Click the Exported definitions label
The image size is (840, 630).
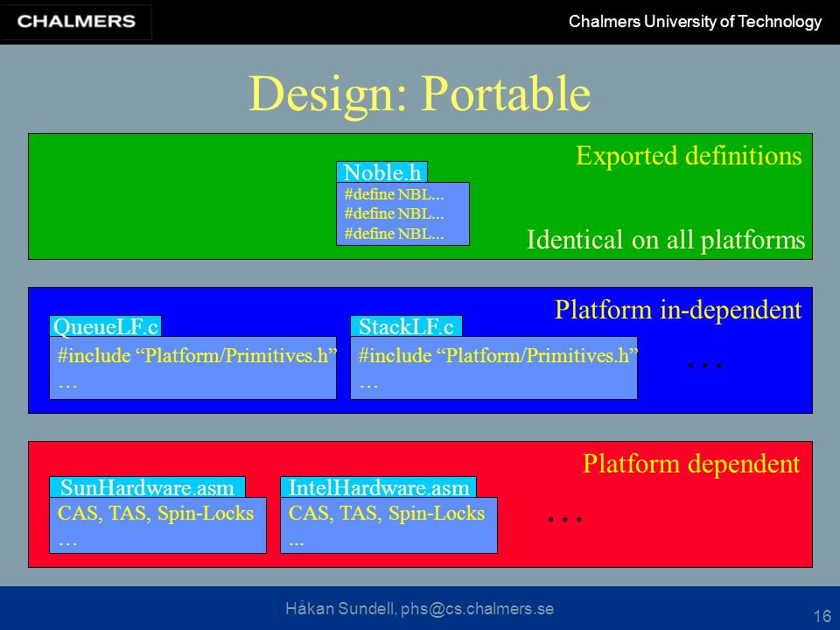(x=689, y=156)
